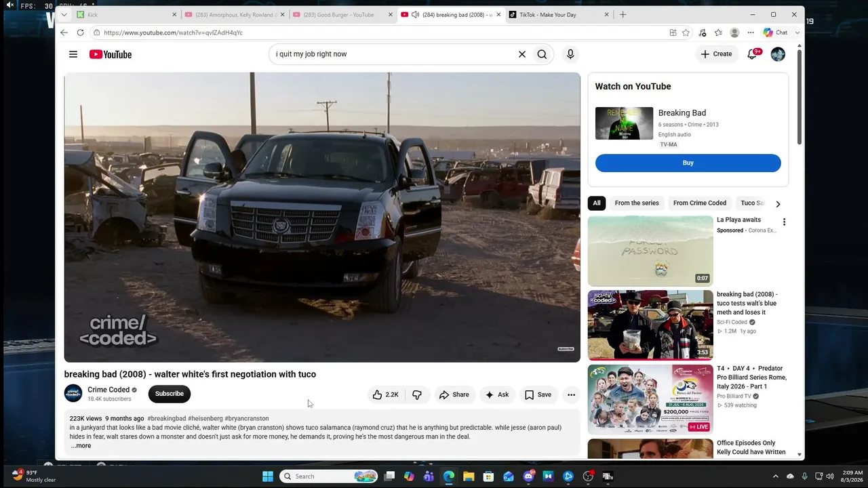868x488 pixels.
Task: Show more filter chips with the arrow
Action: tap(778, 203)
